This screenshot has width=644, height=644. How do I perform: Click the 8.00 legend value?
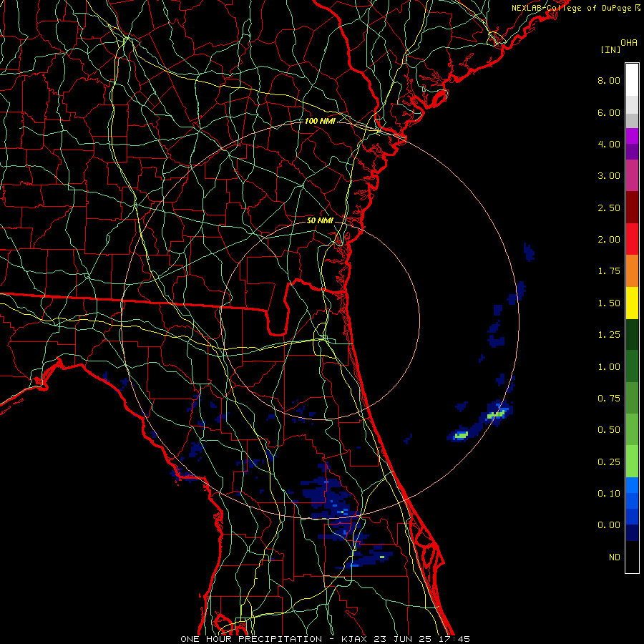[609, 80]
